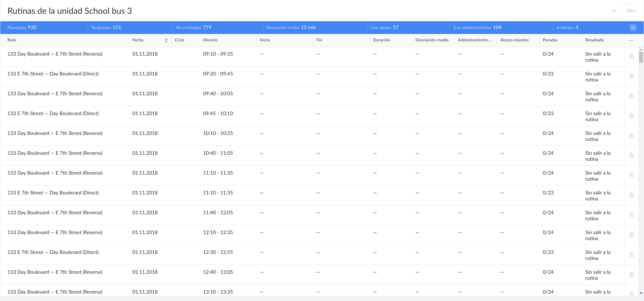Open the column options three-dots menu

coord(631,40)
